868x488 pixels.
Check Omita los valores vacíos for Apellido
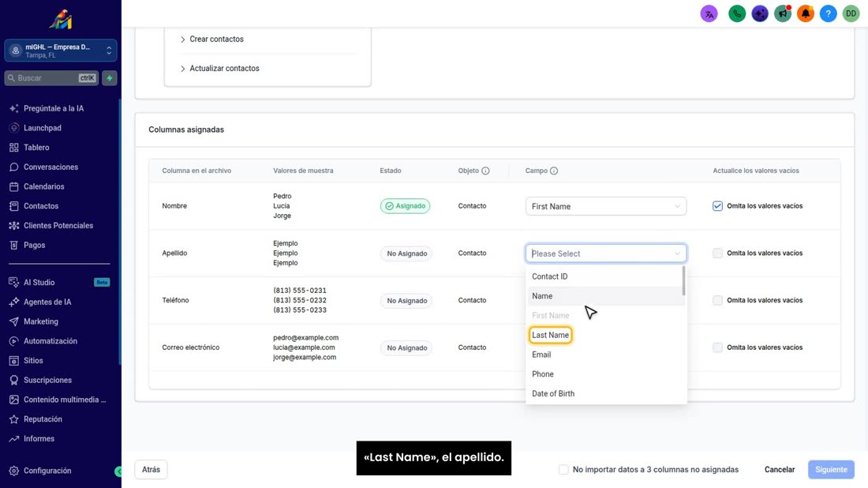pyautogui.click(x=717, y=253)
